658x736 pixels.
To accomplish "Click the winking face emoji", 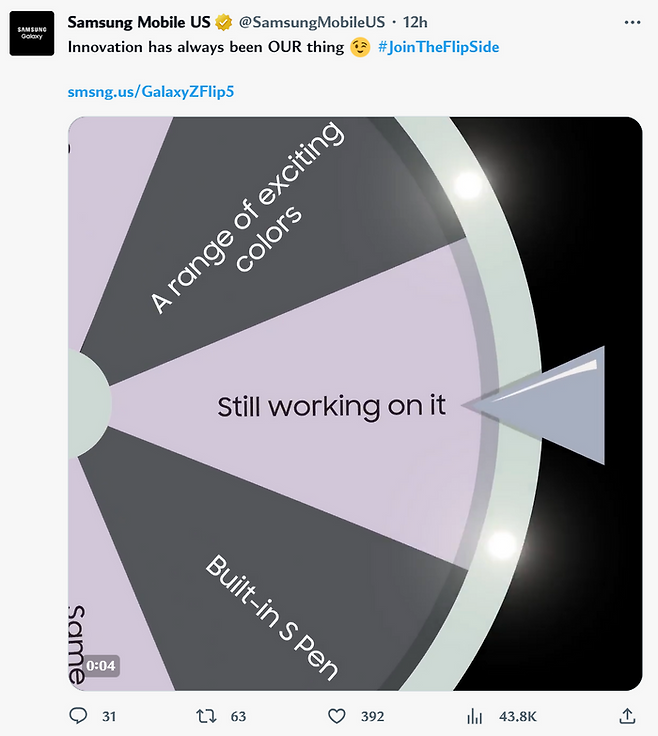I will 361,47.
